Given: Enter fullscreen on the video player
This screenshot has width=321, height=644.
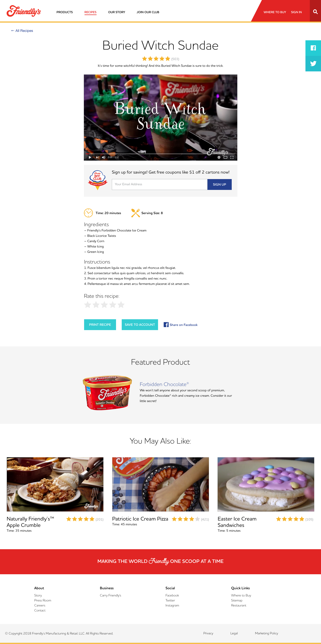Looking at the screenshot, I should (232, 157).
